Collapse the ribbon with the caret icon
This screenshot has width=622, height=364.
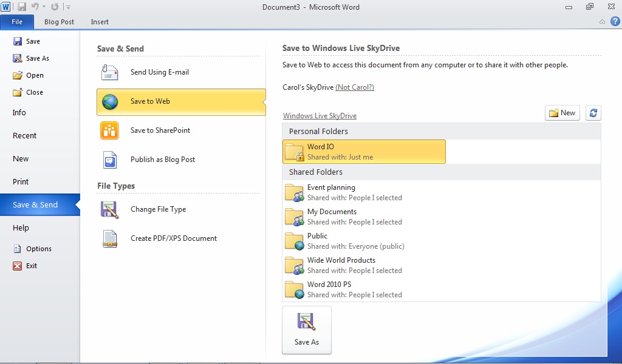point(602,22)
